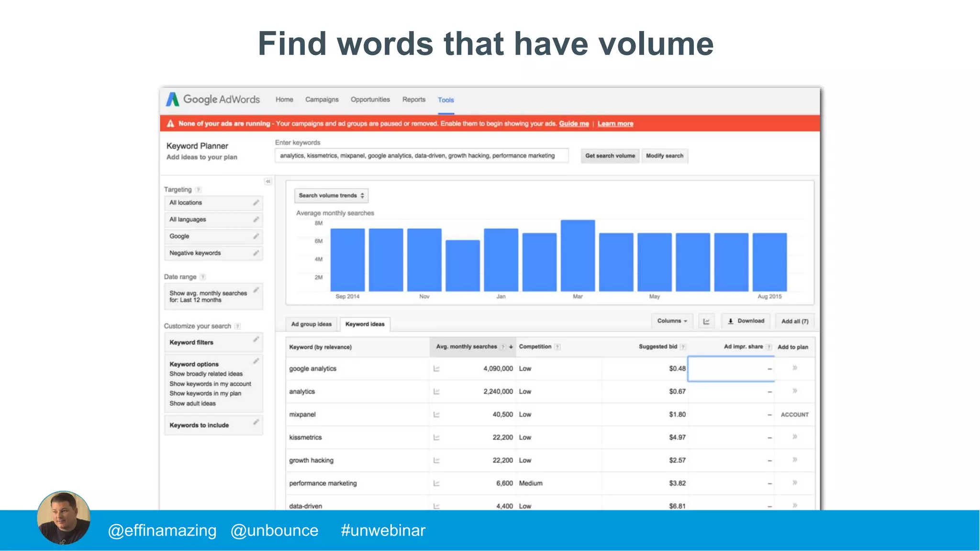
Task: Click the Add all (7) button
Action: pos(795,321)
